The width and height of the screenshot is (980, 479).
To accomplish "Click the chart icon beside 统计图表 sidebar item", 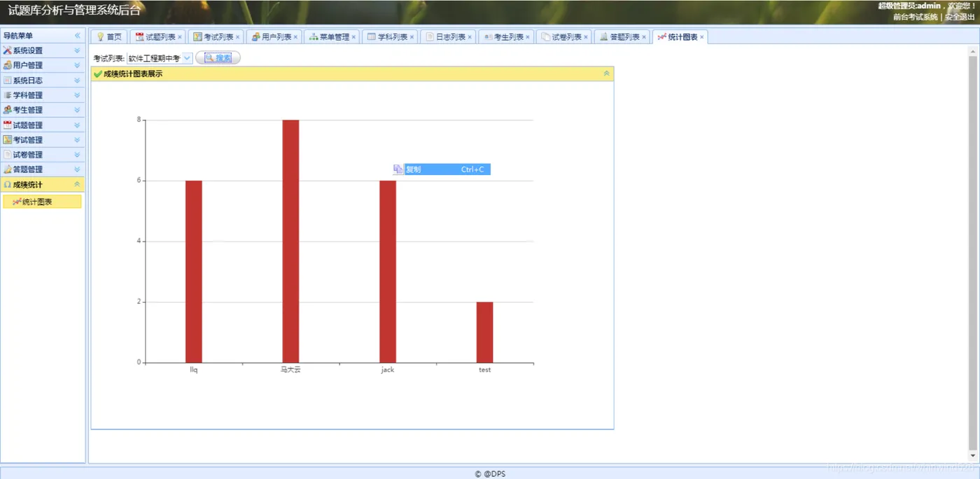I will point(17,202).
